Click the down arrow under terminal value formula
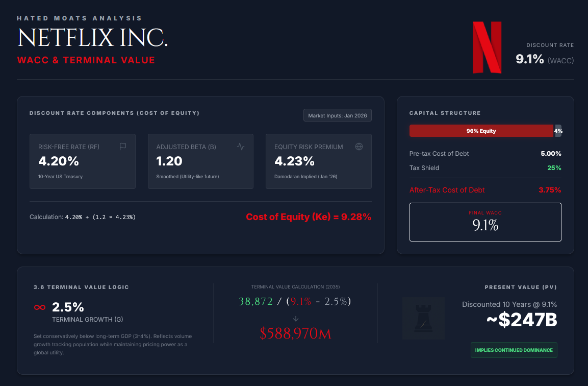Viewport: 588px width, 386px height. (x=295, y=319)
